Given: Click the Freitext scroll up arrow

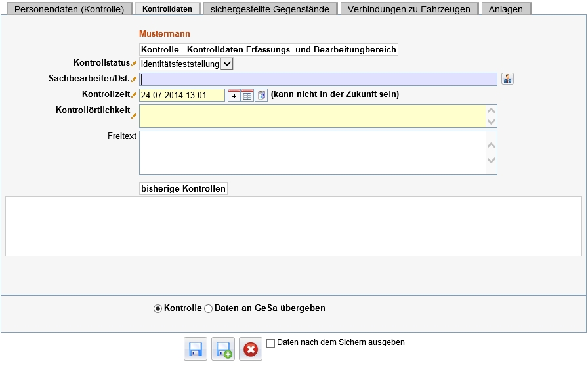Looking at the screenshot, I should click(x=492, y=145).
